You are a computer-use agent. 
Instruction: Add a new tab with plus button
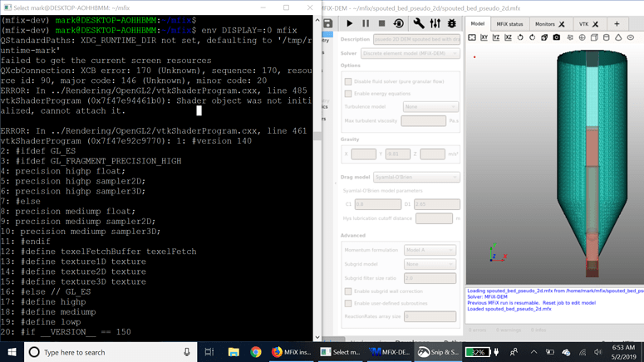[x=617, y=24]
